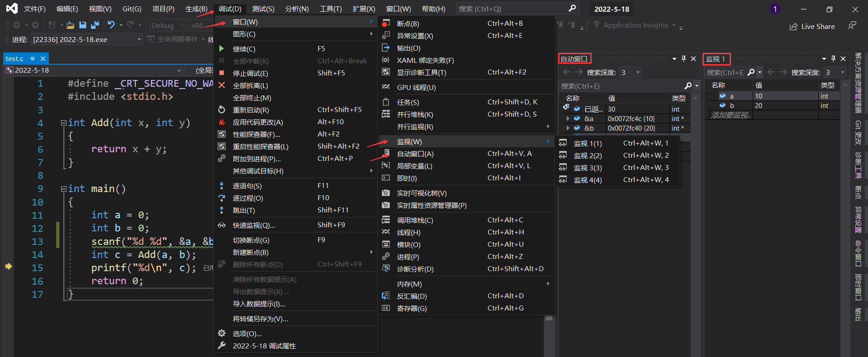This screenshot has width=868, height=357.
Task: Open the Disassembly (反汇编) window
Action: point(411,296)
